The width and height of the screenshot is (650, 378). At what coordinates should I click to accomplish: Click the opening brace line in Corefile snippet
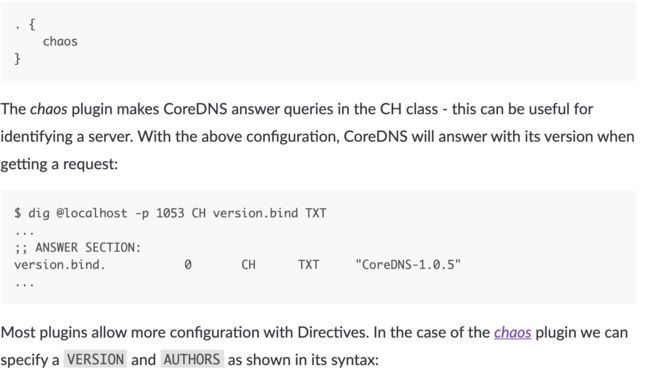click(x=25, y=24)
